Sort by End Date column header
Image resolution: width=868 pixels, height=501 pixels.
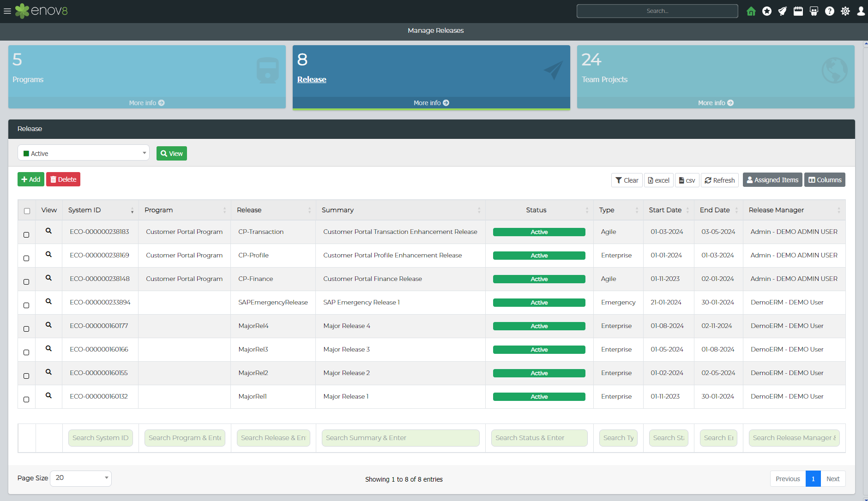(718, 210)
